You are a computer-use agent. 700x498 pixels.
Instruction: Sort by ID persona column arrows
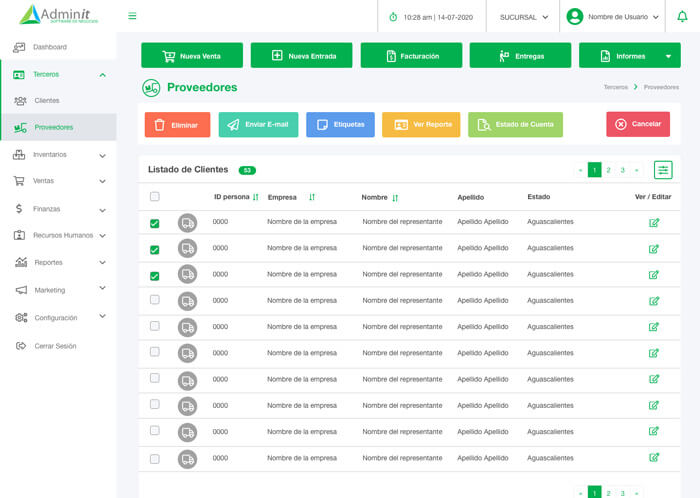point(255,197)
